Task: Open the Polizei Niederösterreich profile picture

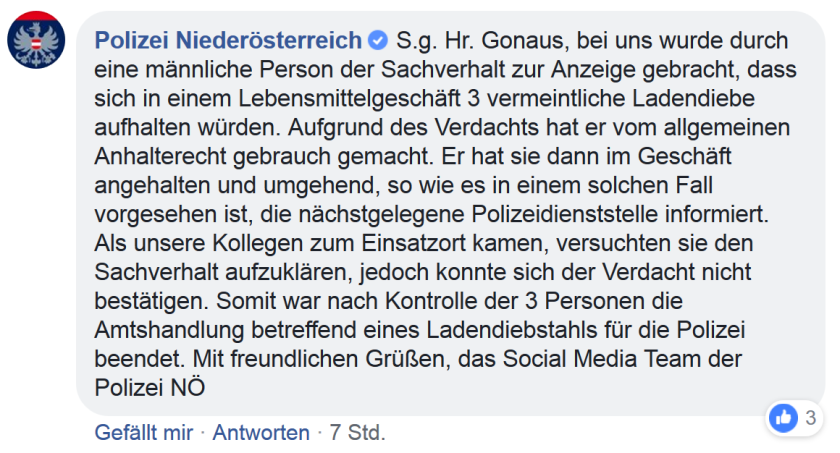Action: pyautogui.click(x=36, y=40)
